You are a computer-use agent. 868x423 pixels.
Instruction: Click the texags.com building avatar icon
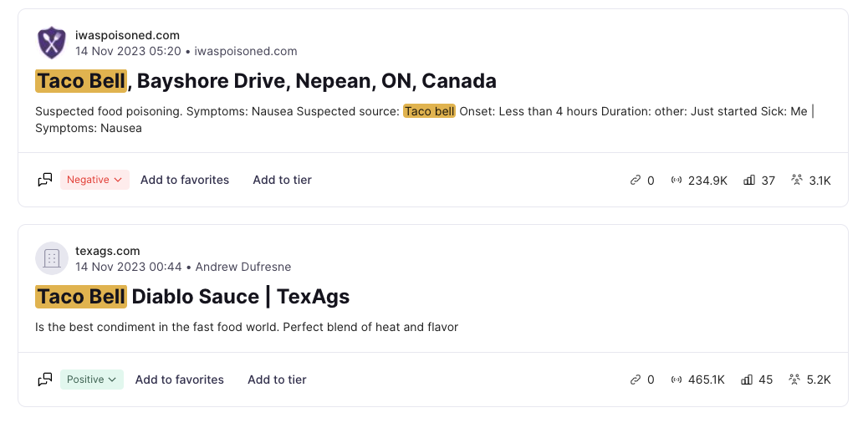[x=52, y=258]
